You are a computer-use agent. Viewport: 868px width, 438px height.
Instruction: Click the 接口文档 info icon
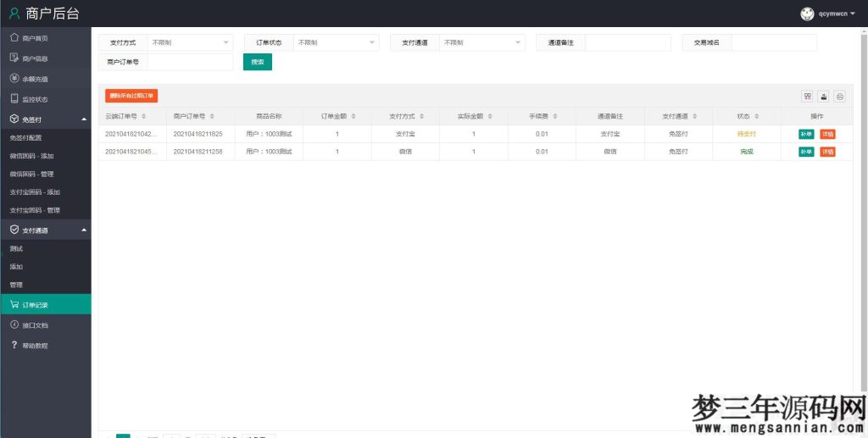click(x=14, y=324)
